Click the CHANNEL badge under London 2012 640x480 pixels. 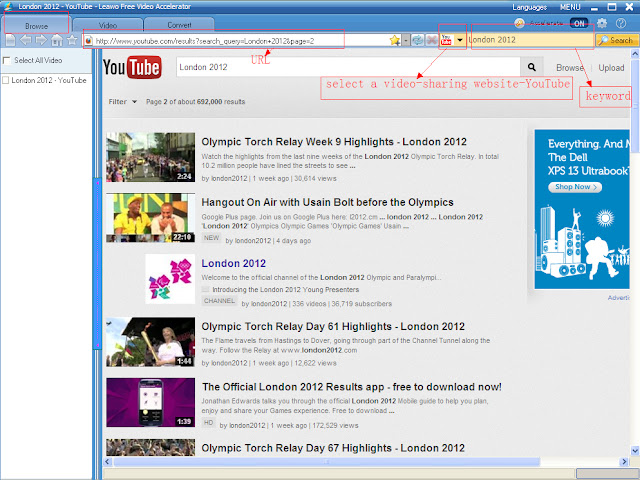[219, 301]
